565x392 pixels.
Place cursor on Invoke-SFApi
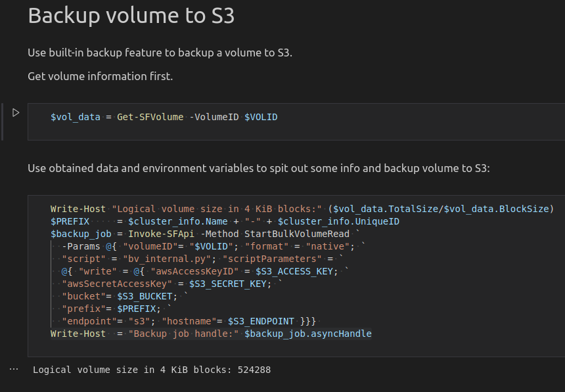(161, 234)
